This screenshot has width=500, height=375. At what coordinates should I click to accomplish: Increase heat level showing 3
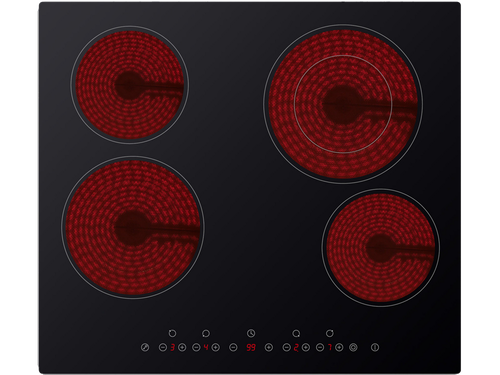(x=182, y=347)
